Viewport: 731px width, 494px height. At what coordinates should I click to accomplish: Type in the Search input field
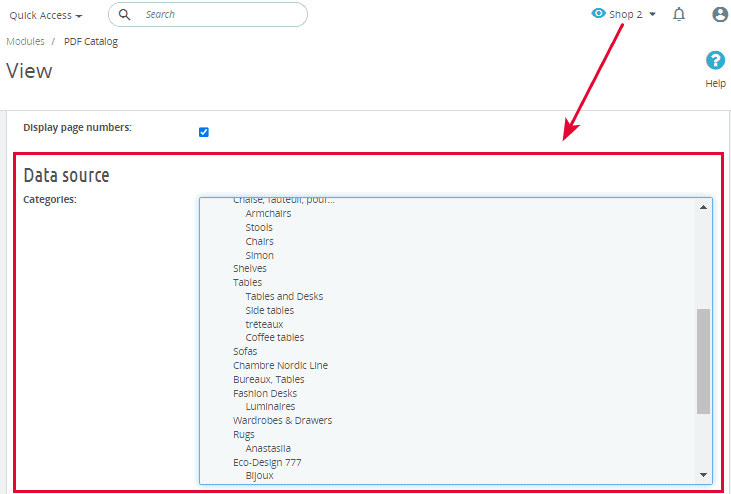pyautogui.click(x=220, y=15)
